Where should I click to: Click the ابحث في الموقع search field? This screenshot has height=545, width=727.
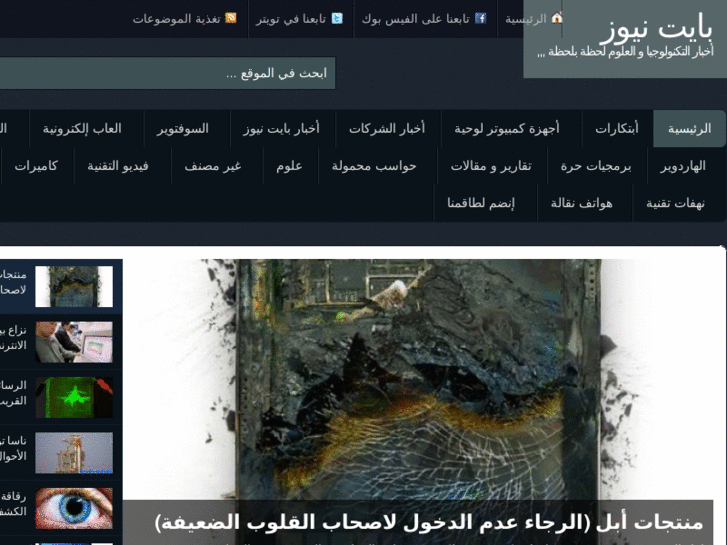(167, 73)
